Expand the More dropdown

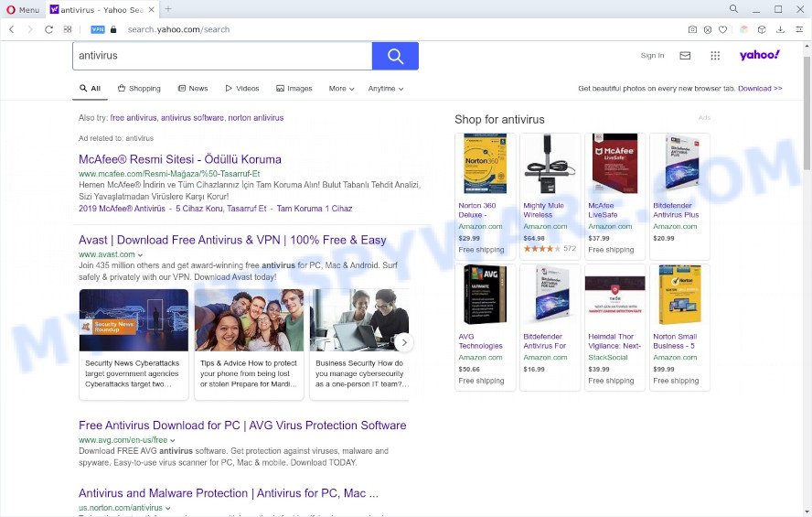click(x=341, y=89)
